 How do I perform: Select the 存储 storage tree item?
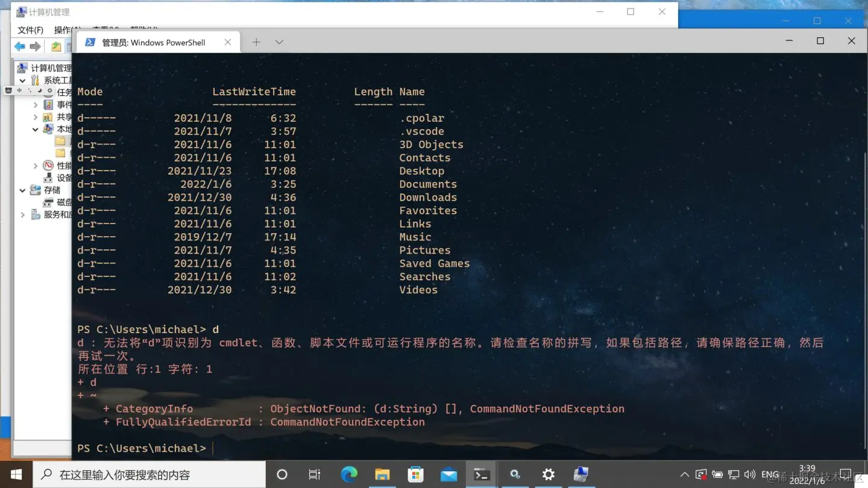45,190
